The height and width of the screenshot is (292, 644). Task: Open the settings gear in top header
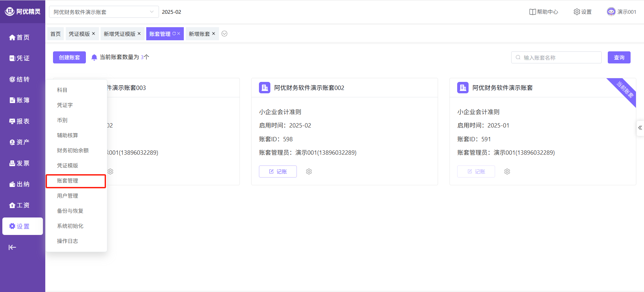(x=577, y=12)
